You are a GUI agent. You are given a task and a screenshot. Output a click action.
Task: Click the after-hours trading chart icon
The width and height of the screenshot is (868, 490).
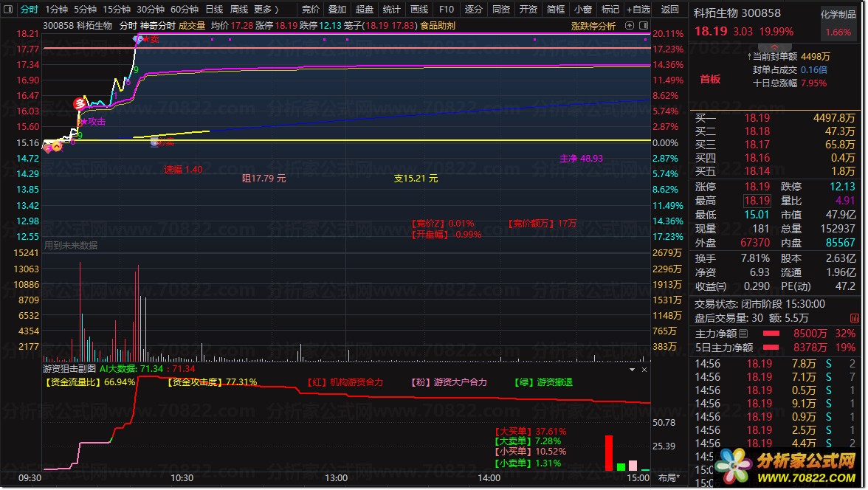click(x=854, y=318)
